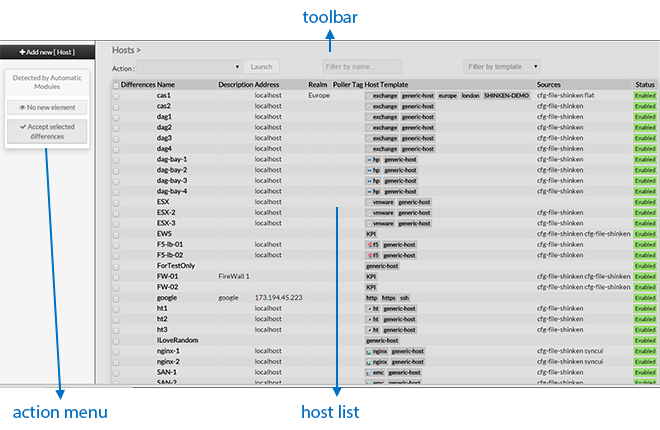Check the select-all checkbox in table header
Screen dimensions: 660x430
[115, 85]
